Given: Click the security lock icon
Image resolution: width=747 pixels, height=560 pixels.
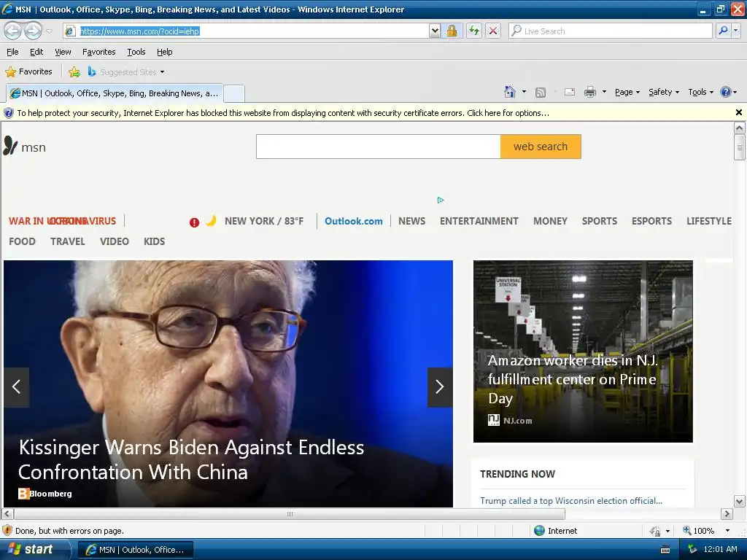Looking at the screenshot, I should coord(452,31).
